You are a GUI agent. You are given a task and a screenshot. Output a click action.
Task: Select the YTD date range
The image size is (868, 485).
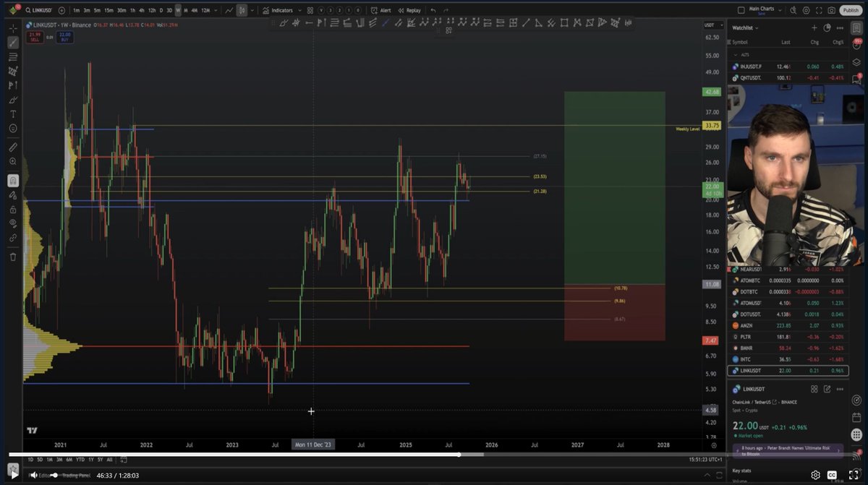pyautogui.click(x=80, y=460)
